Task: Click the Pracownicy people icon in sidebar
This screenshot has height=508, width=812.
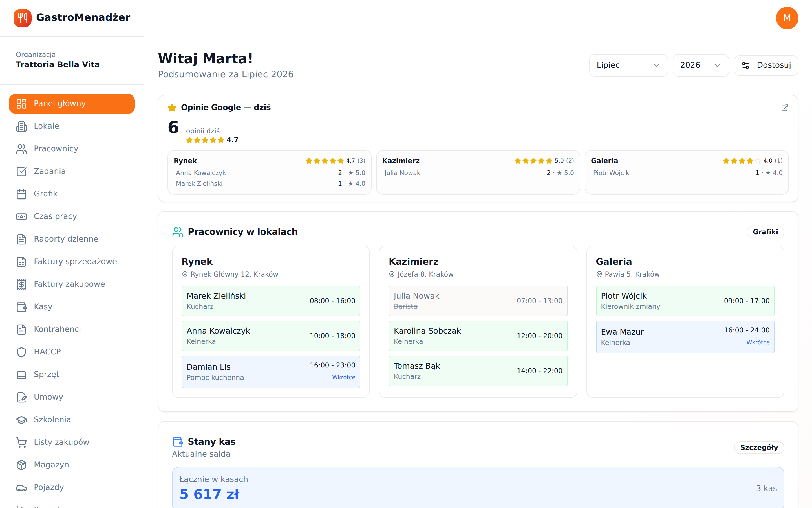Action: pos(21,149)
